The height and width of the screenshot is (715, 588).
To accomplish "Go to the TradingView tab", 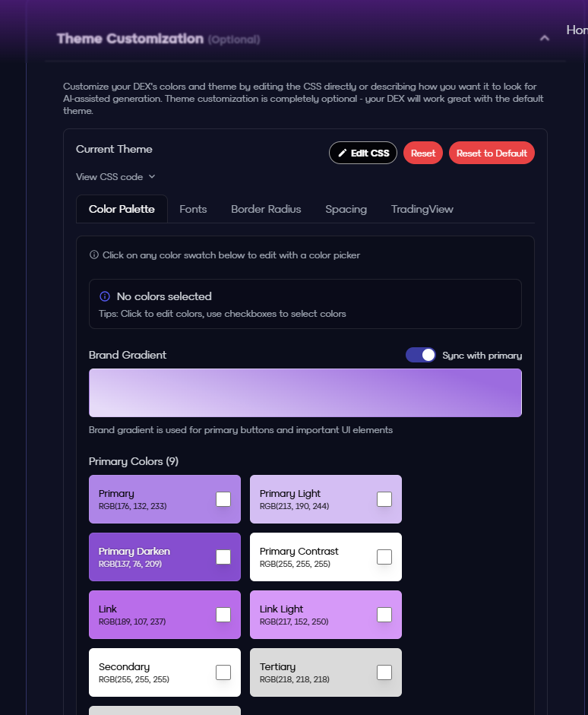I will pyautogui.click(x=422, y=209).
